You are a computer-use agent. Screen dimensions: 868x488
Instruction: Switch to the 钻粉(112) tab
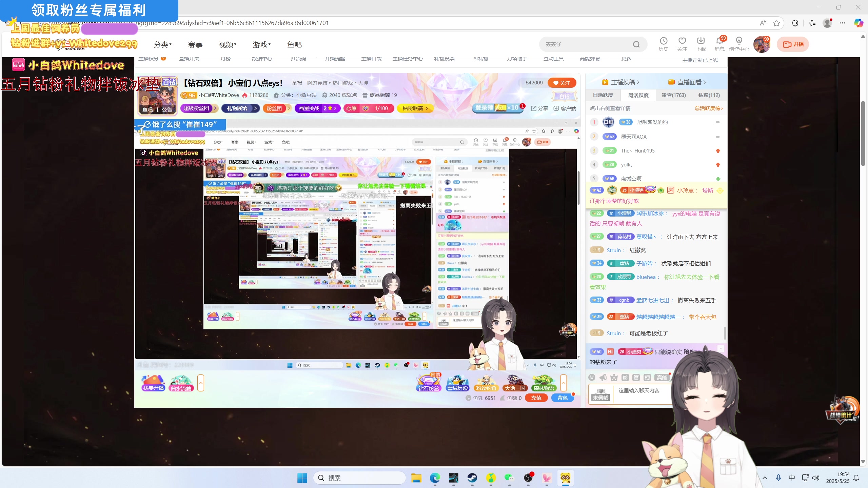[x=709, y=95]
